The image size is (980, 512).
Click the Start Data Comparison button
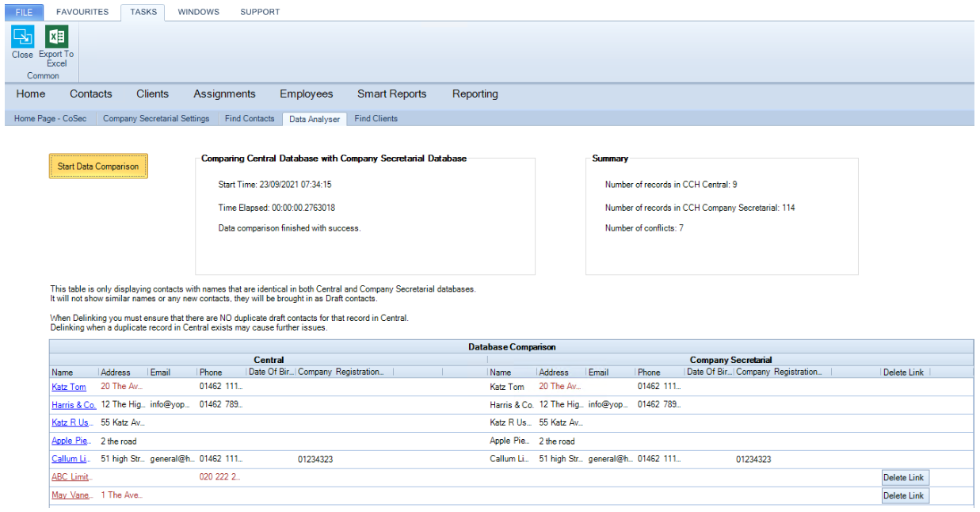[98, 166]
